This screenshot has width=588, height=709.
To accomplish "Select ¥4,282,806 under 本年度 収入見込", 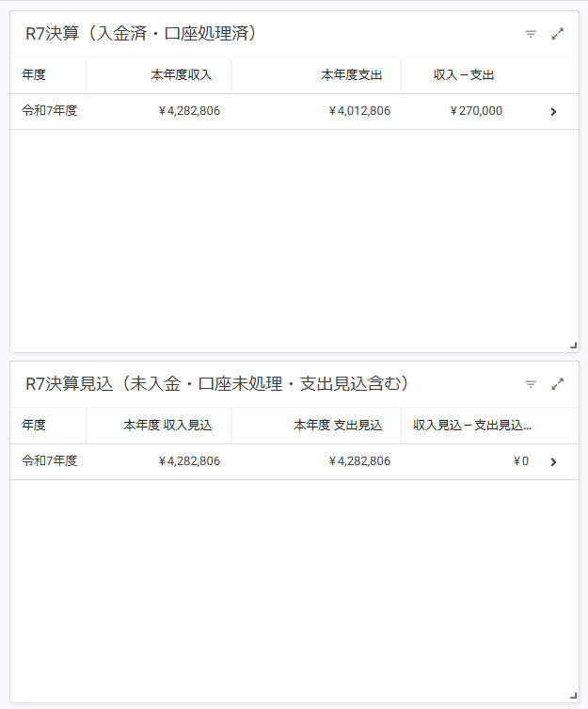I will [x=189, y=461].
